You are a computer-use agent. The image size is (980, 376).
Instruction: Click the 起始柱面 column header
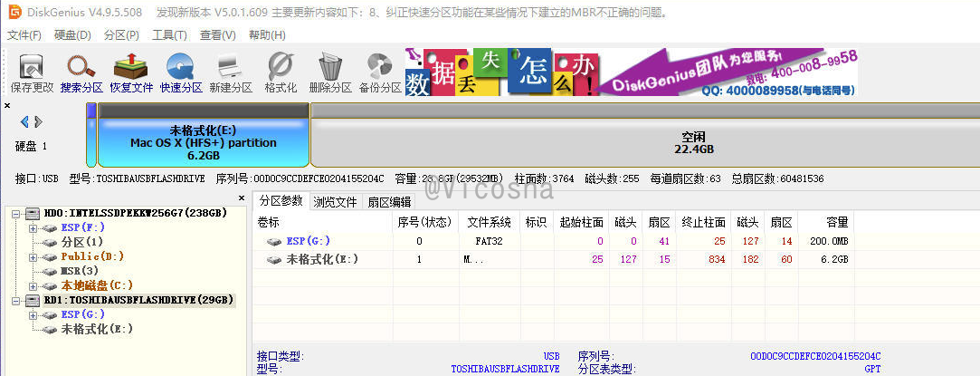[582, 222]
